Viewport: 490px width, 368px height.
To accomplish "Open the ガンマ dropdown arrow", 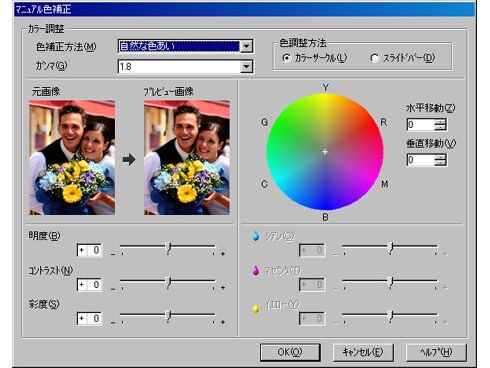I will (246, 66).
